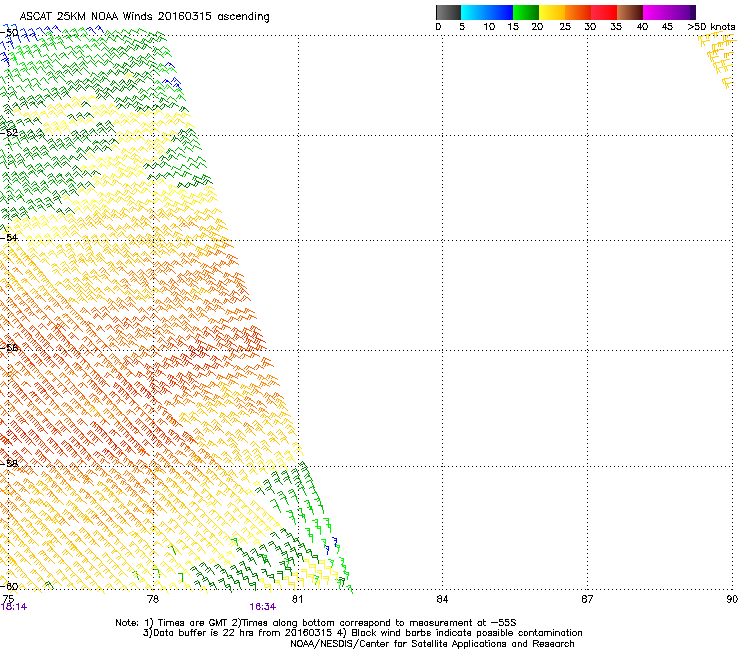The width and height of the screenshot is (740, 650).
Task: Select the cyan-to-blue 5–15 knots color bar segment
Action: click(x=487, y=12)
